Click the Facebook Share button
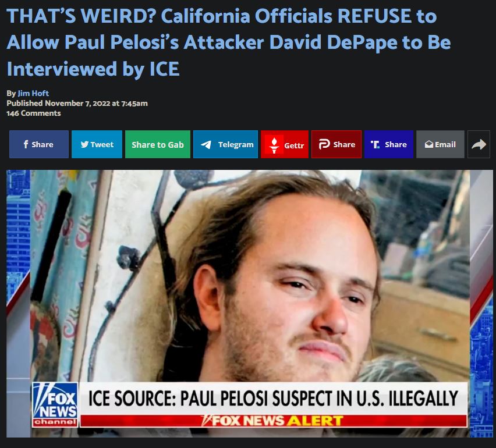This screenshot has height=448, width=496. [x=39, y=144]
